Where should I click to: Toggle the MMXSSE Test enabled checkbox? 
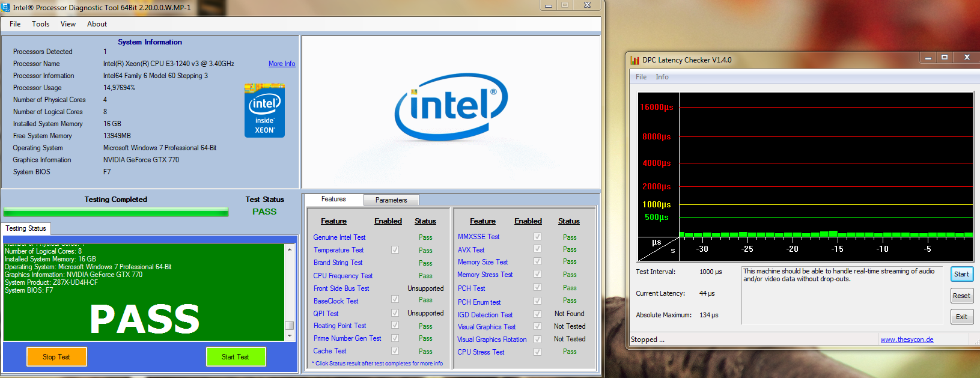537,237
